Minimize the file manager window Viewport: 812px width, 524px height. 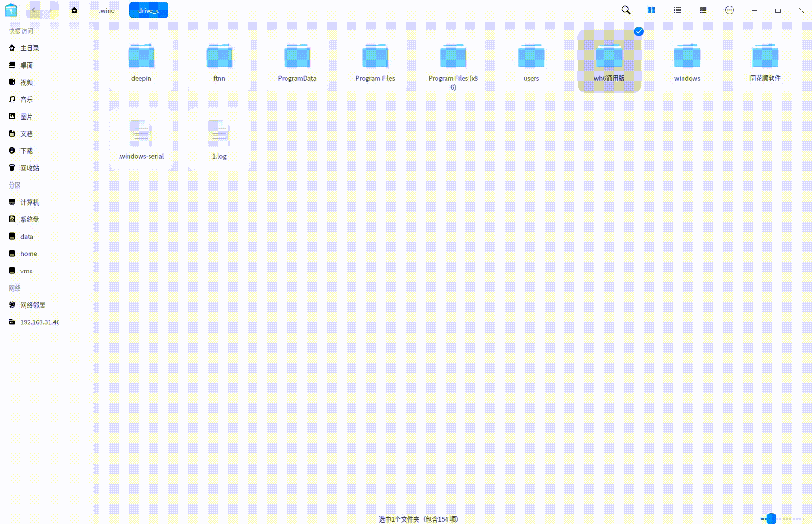coord(754,10)
